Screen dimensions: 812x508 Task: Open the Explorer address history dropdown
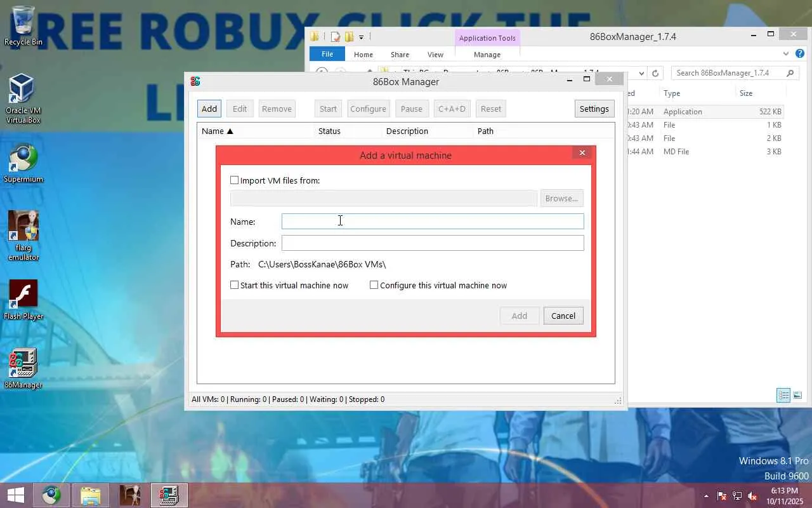[641, 73]
